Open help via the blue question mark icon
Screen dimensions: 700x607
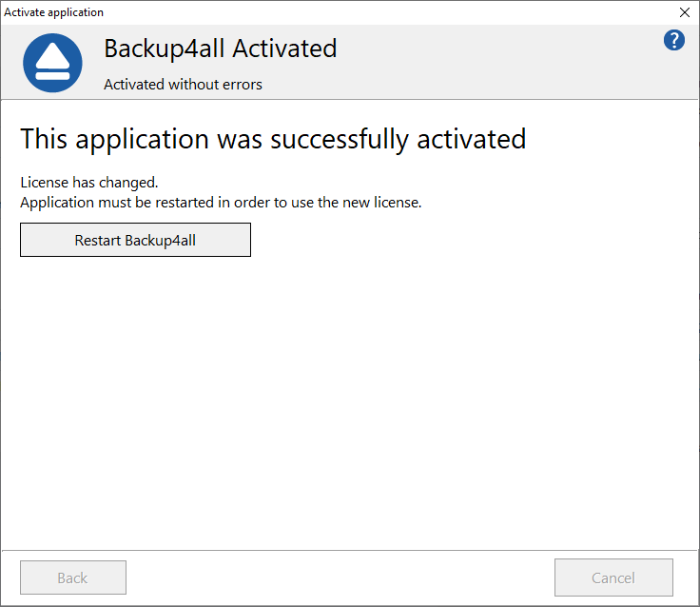pyautogui.click(x=673, y=40)
